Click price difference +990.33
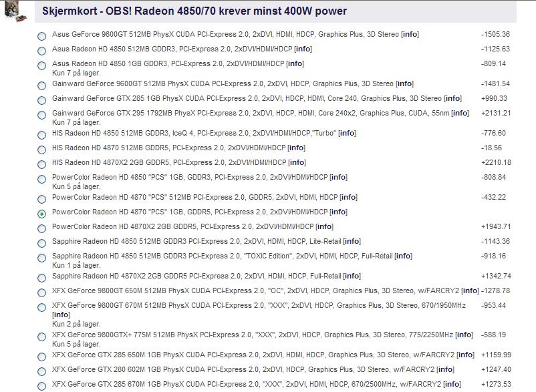The image size is (536, 392). 494,98
